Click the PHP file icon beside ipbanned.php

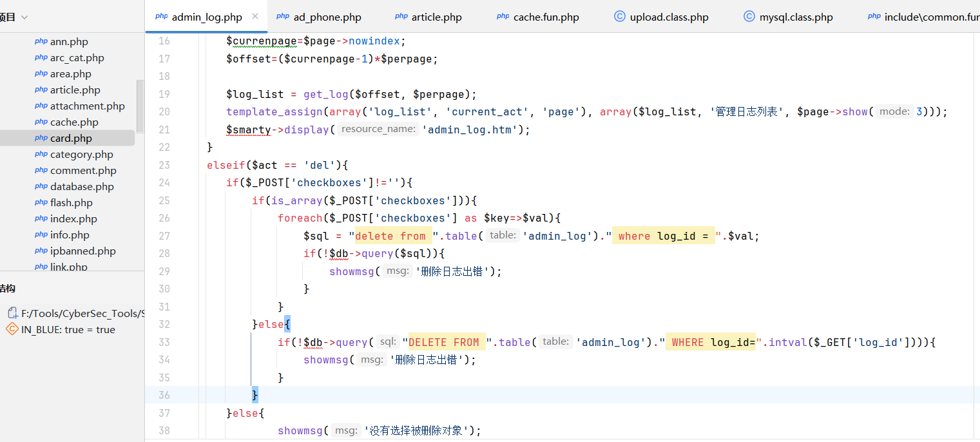(41, 251)
